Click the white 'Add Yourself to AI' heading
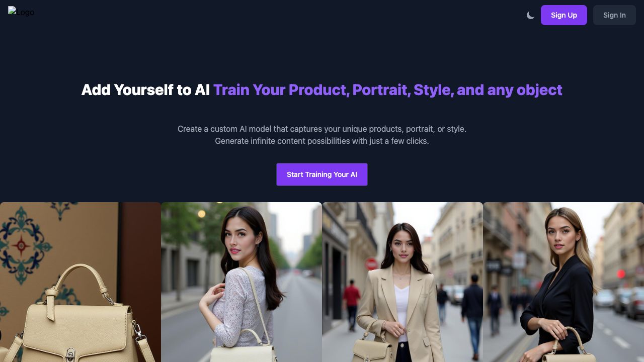Screen dimensions: 644x362 point(145,90)
